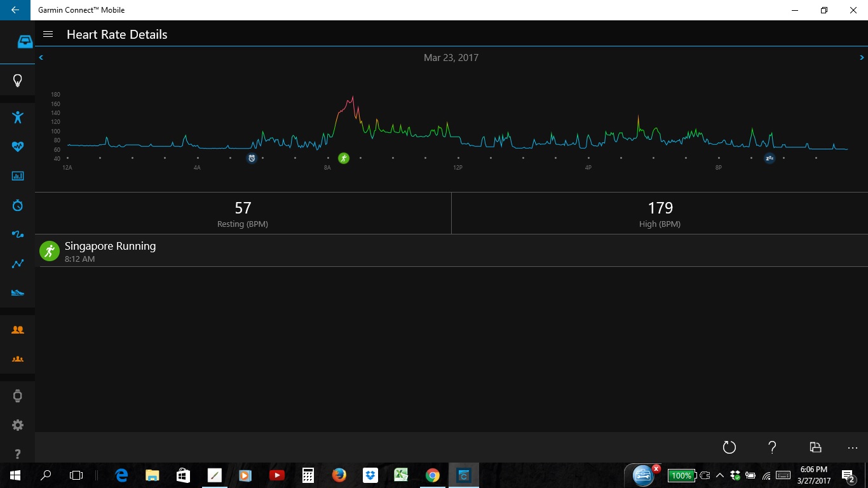The width and height of the screenshot is (868, 488).
Task: Click the help question mark in bottom bar
Action: (772, 447)
